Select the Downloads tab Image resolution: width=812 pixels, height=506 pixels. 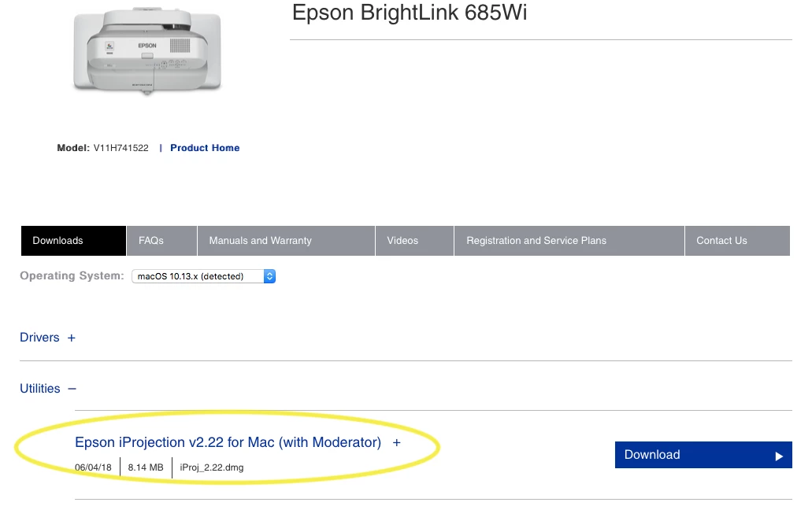coord(73,241)
